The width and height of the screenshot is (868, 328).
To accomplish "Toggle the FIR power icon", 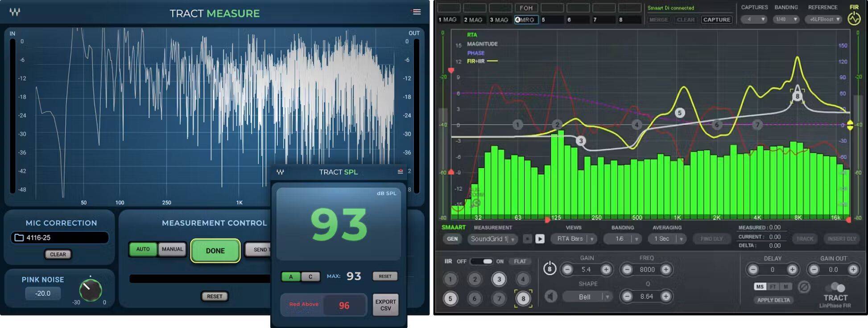I will 854,19.
